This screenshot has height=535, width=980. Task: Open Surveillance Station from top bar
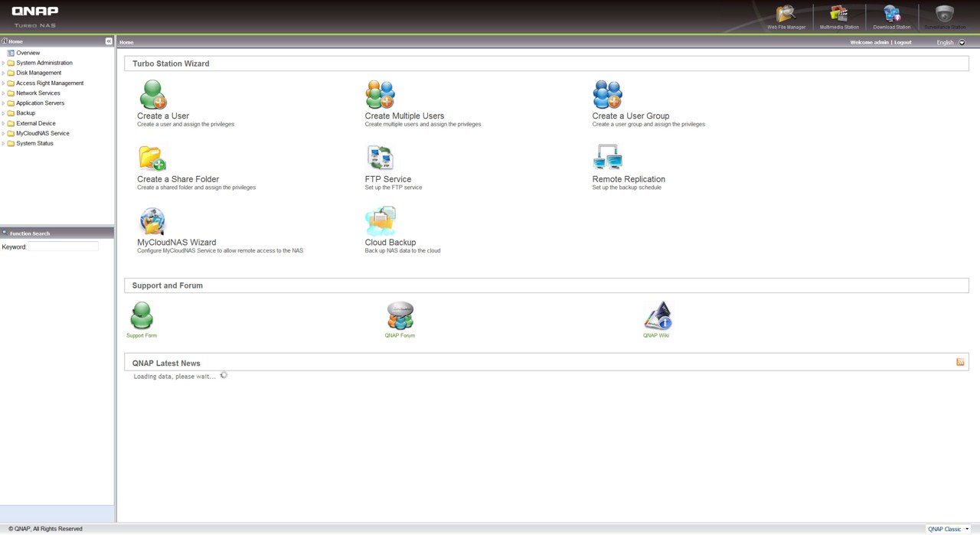(945, 15)
